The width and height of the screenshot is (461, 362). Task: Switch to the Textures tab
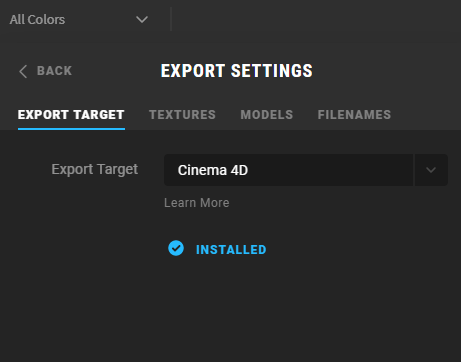pos(182,115)
